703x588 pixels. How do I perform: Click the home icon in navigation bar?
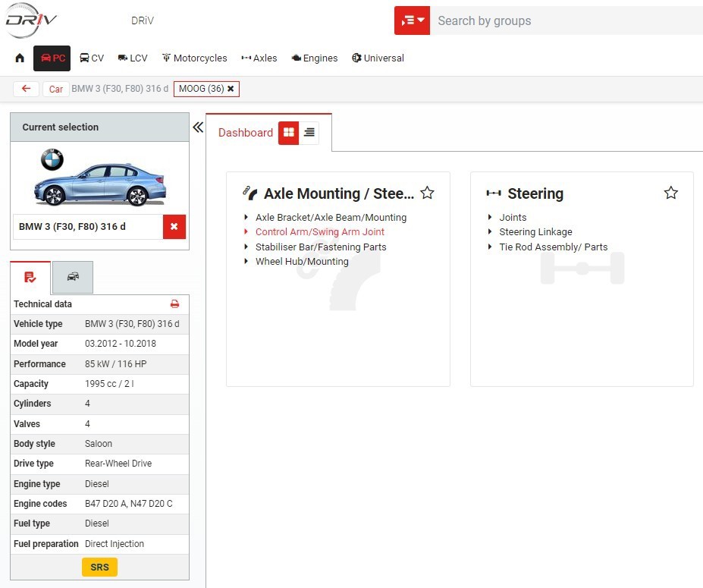(20, 58)
